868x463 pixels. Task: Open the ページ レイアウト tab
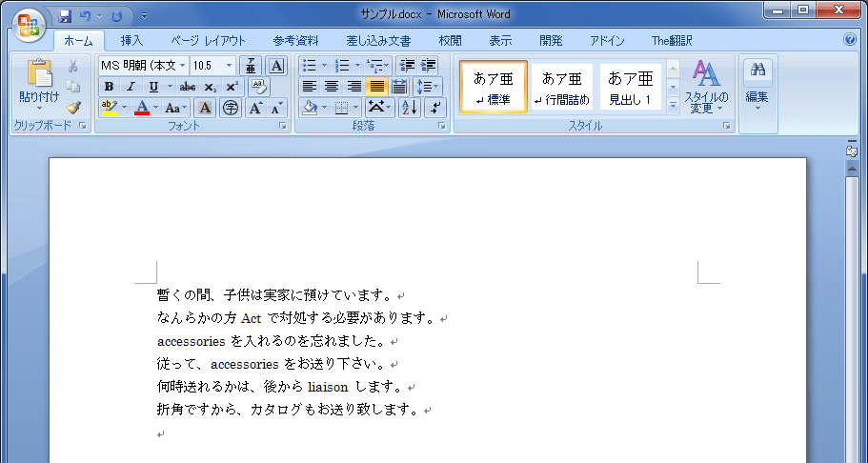click(x=208, y=40)
